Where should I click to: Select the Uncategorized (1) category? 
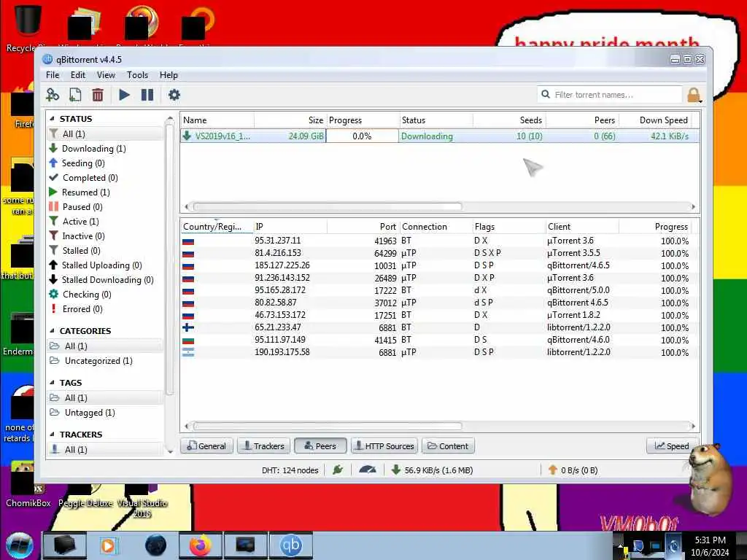click(105, 361)
